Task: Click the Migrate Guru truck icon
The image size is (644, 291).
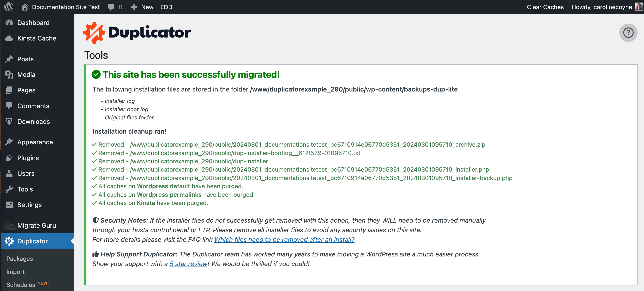Action: 9,225
